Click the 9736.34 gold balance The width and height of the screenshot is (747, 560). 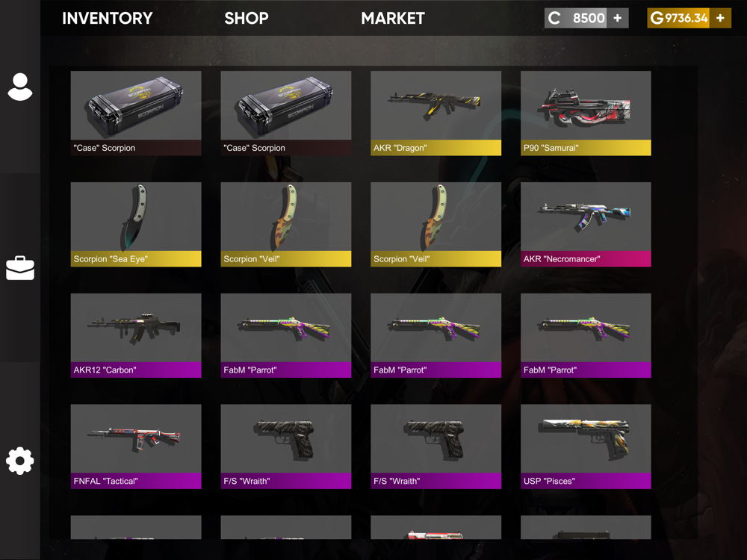[x=686, y=18]
